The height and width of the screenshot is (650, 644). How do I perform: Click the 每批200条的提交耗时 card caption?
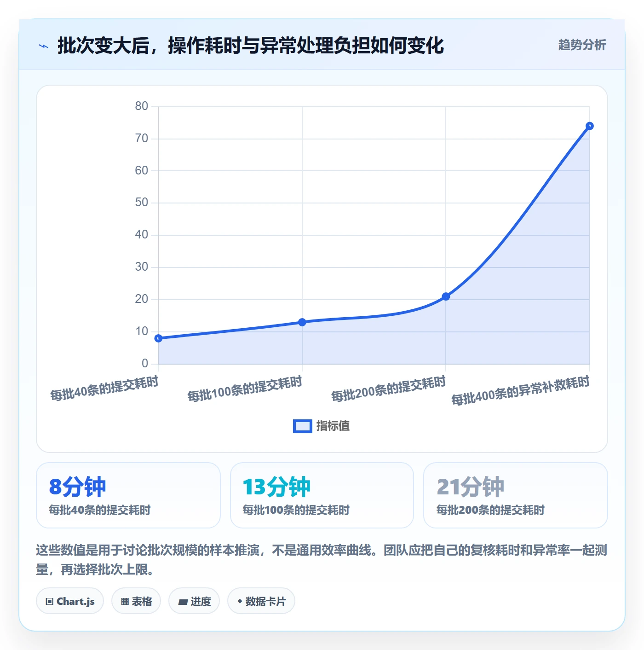point(490,510)
